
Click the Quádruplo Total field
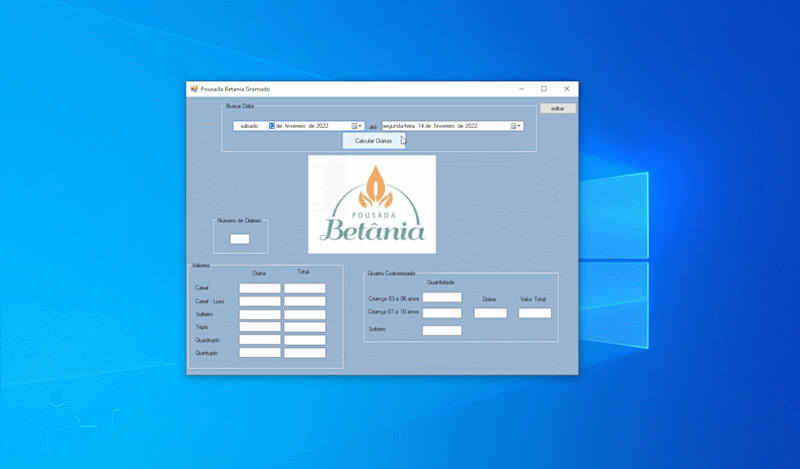pyautogui.click(x=305, y=340)
